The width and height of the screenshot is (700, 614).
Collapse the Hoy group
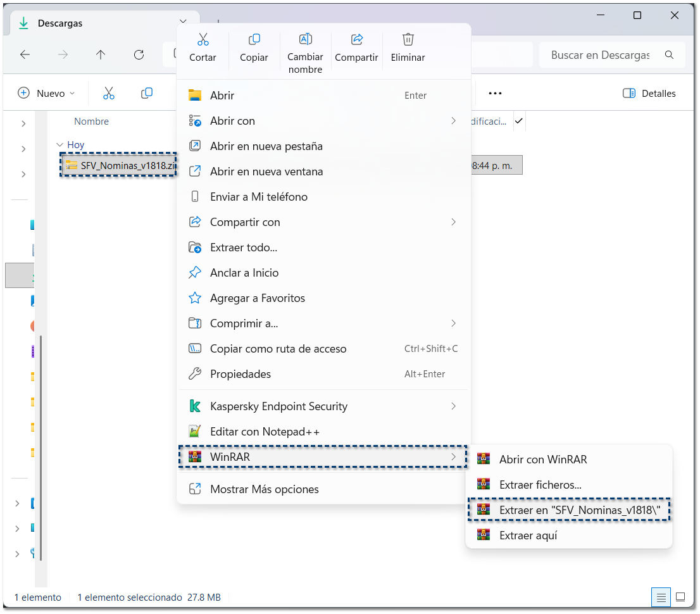point(60,145)
